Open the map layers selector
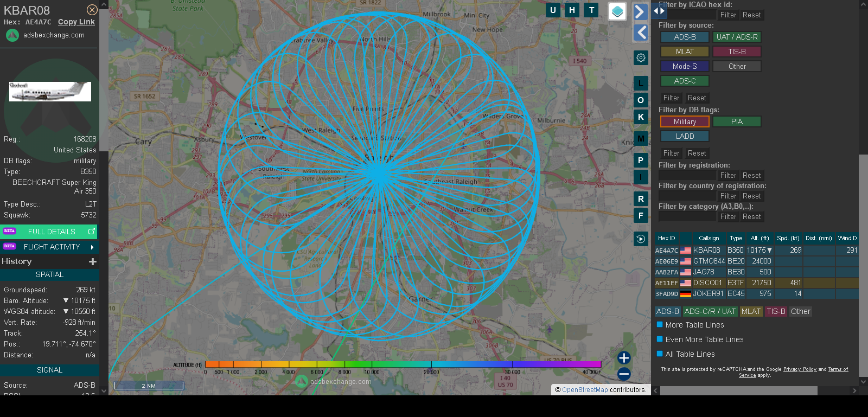Image resolution: width=868 pixels, height=417 pixels. [617, 11]
